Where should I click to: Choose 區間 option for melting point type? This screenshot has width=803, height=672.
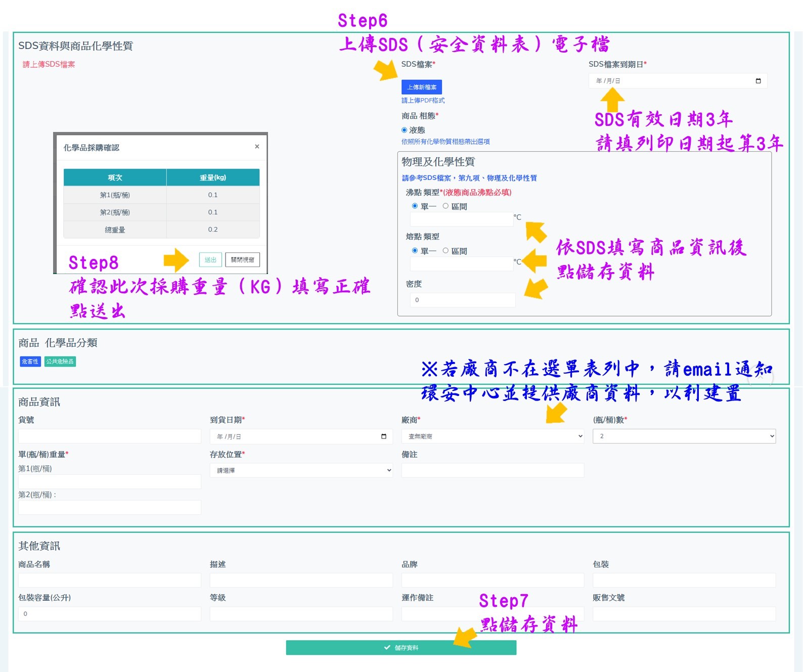point(445,251)
